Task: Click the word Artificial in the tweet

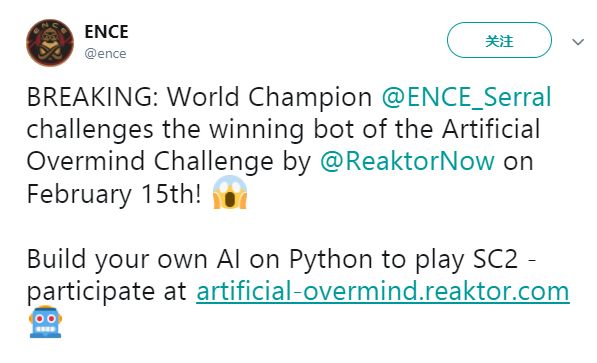Action: coord(491,129)
